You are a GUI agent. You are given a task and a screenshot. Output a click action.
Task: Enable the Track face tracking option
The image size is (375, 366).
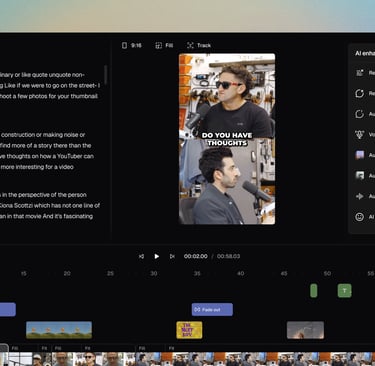coord(199,45)
